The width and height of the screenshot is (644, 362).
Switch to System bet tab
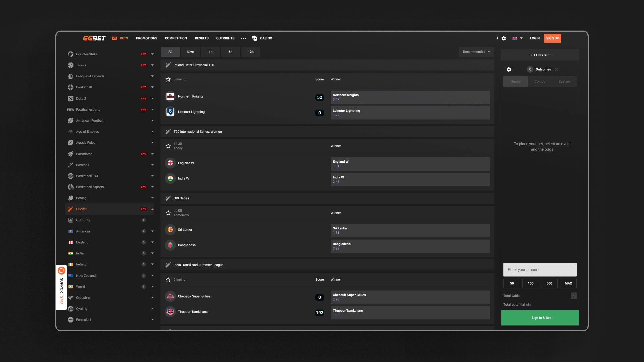tap(564, 81)
